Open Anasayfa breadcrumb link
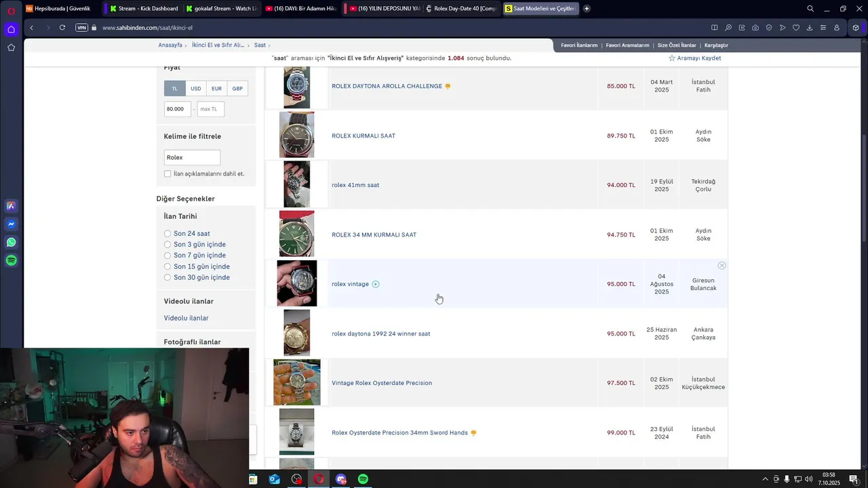 pyautogui.click(x=170, y=45)
